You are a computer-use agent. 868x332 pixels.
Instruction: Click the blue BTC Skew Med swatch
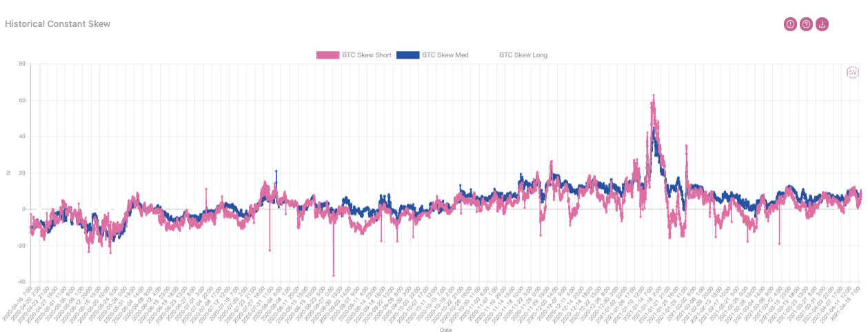tap(408, 55)
